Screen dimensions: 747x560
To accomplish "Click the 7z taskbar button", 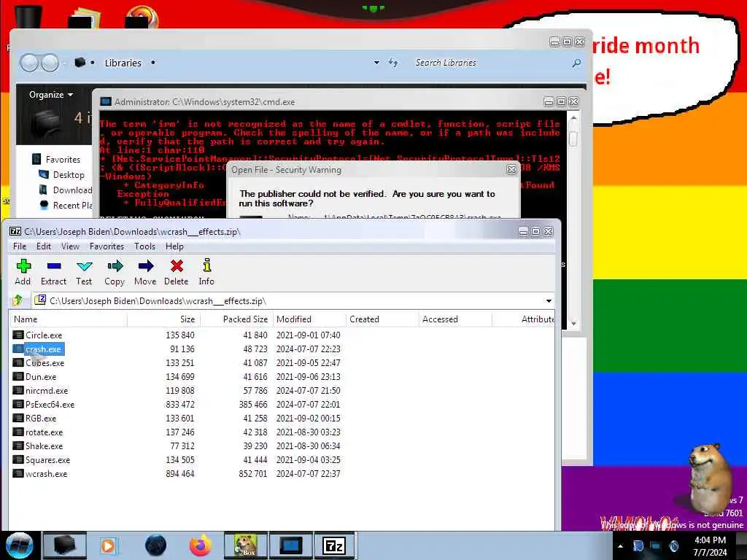I will [334, 545].
